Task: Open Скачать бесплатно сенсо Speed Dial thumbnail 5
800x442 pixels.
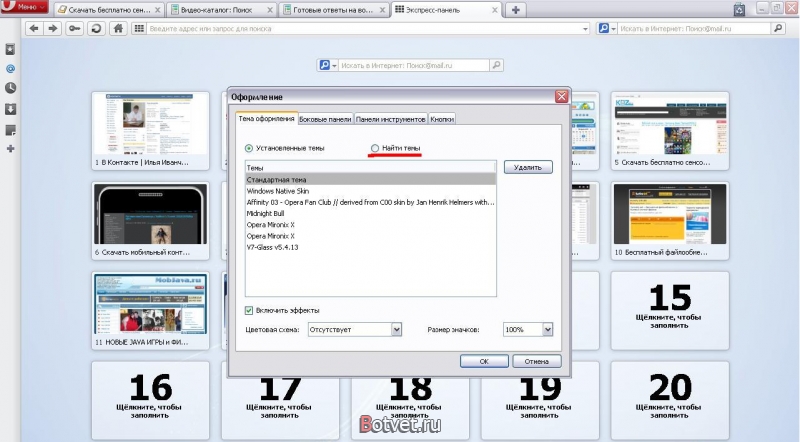Action: [x=670, y=131]
